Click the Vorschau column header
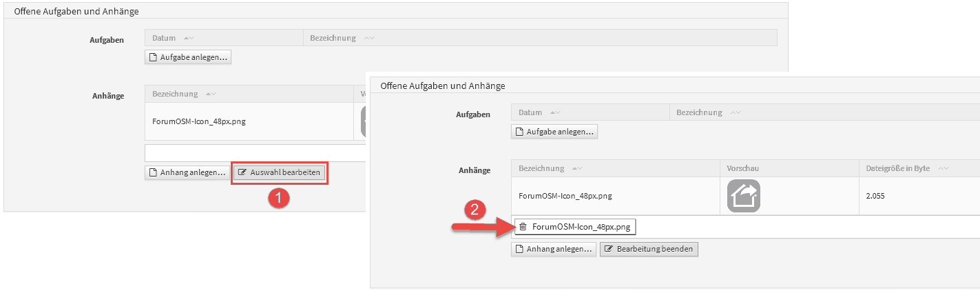980x291 pixels. 743,168
